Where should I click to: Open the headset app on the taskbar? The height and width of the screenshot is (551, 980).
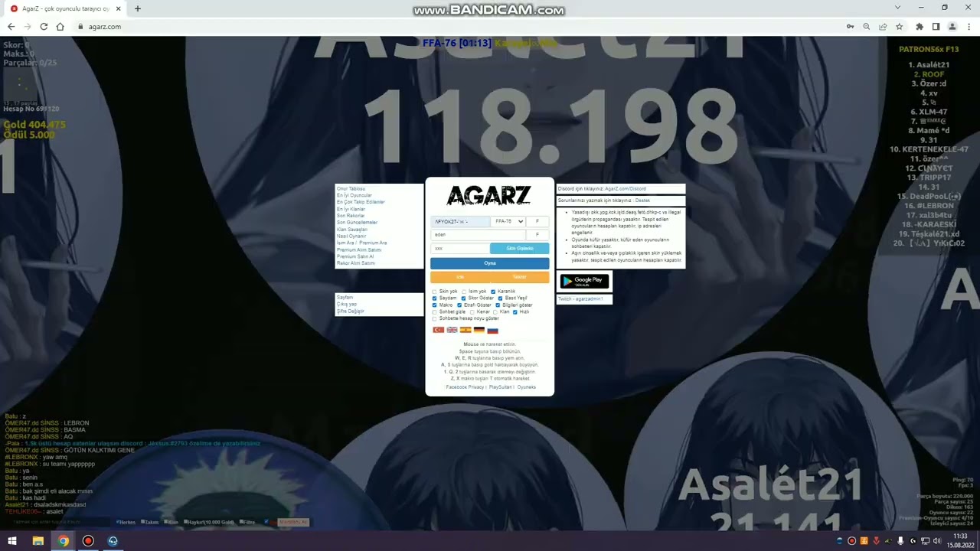point(113,541)
